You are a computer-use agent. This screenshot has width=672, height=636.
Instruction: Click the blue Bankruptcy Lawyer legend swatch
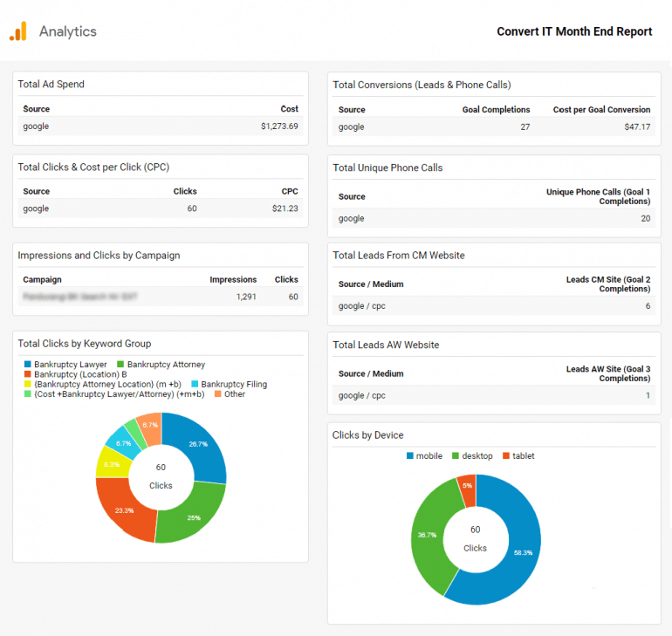pyautogui.click(x=28, y=365)
